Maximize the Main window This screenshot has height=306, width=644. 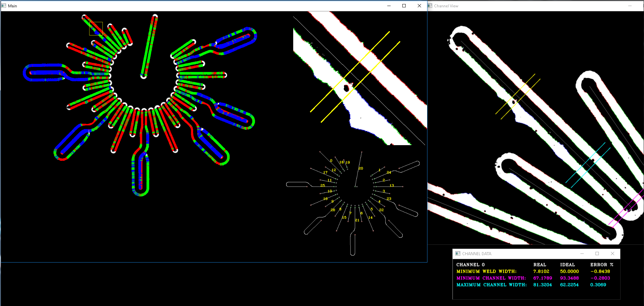click(x=404, y=6)
